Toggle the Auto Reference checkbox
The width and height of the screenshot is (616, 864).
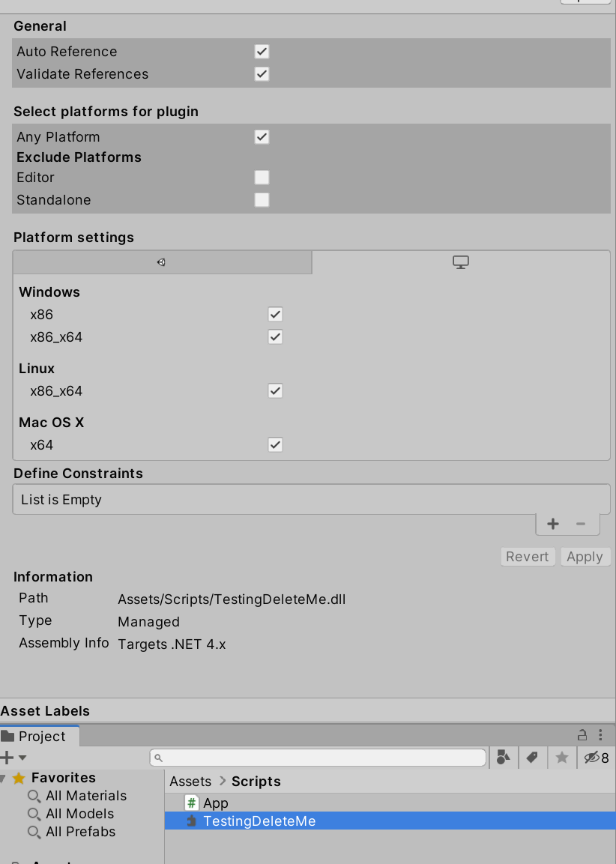pyautogui.click(x=262, y=52)
